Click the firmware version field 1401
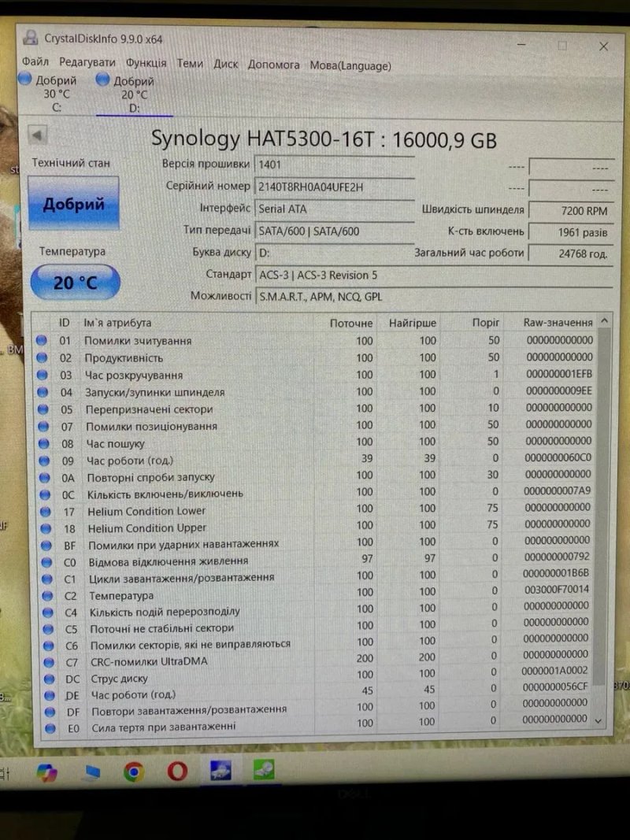630x840 pixels. 335,165
